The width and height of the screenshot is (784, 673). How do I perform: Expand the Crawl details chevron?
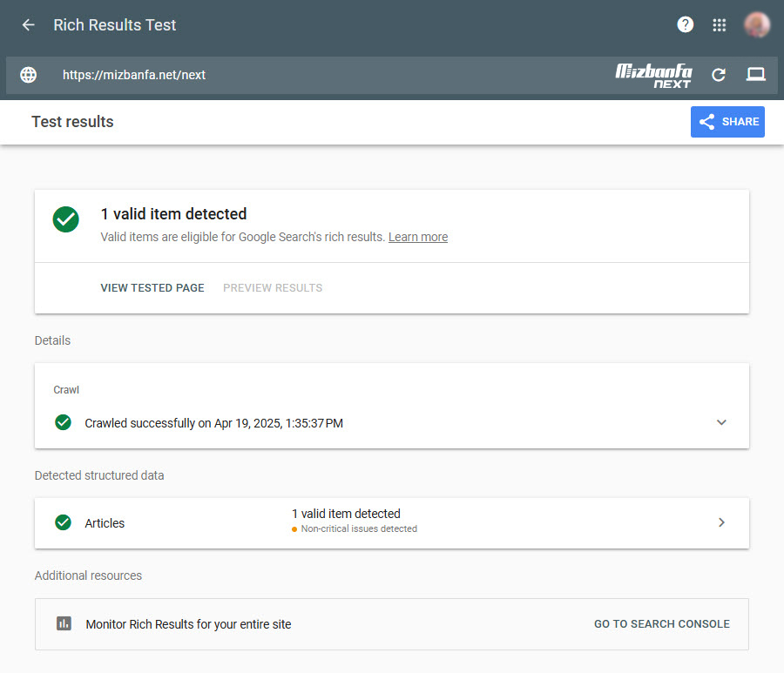(x=721, y=422)
